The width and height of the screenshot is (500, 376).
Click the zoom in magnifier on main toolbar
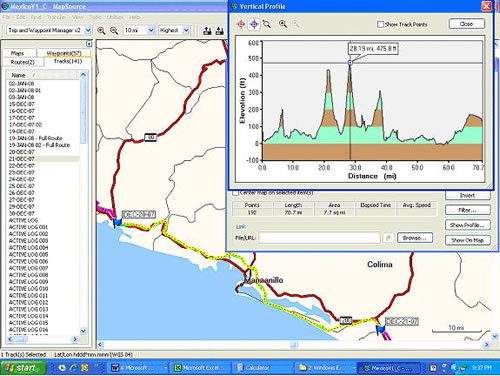pos(101,31)
